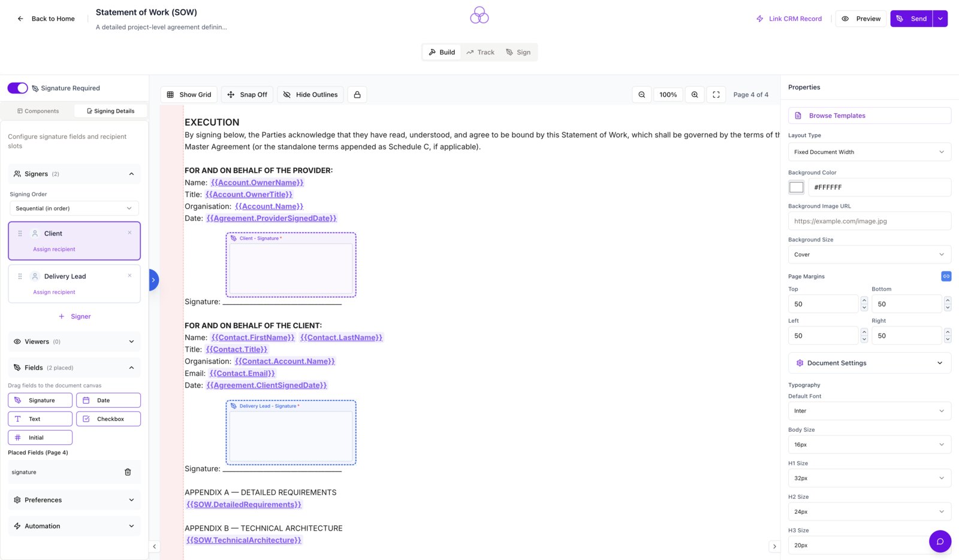
Task: Toggle the Signature Required switch
Action: tap(17, 88)
